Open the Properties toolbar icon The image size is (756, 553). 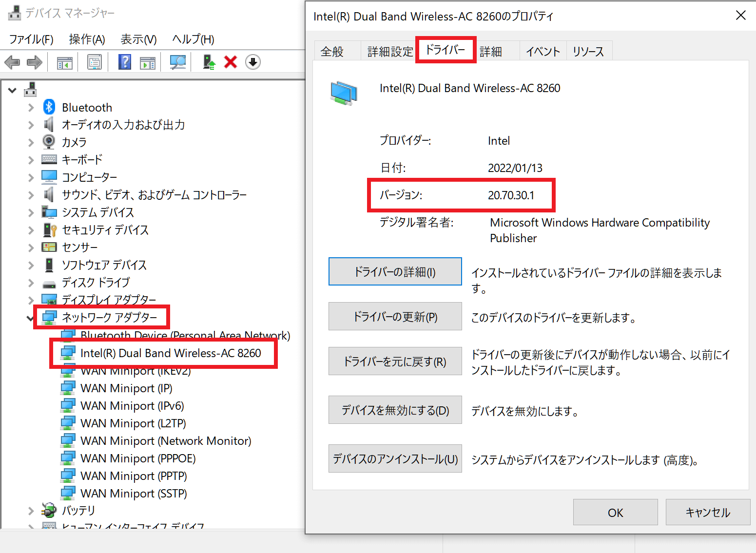click(x=95, y=62)
